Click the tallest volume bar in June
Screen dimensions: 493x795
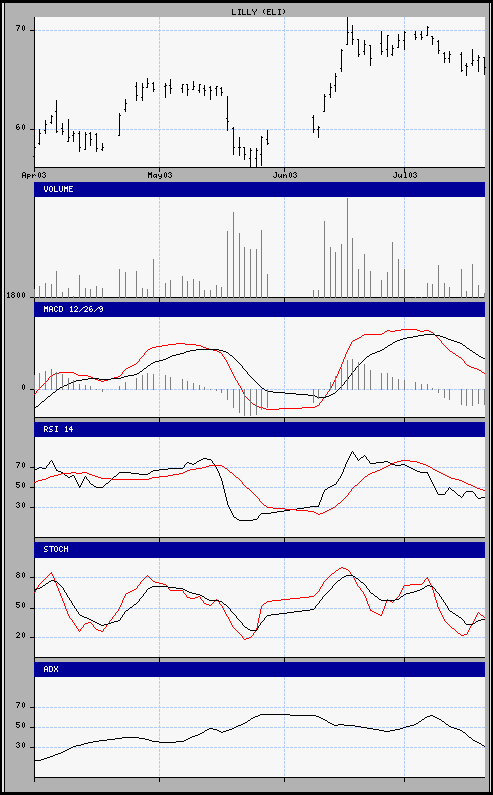[x=347, y=247]
